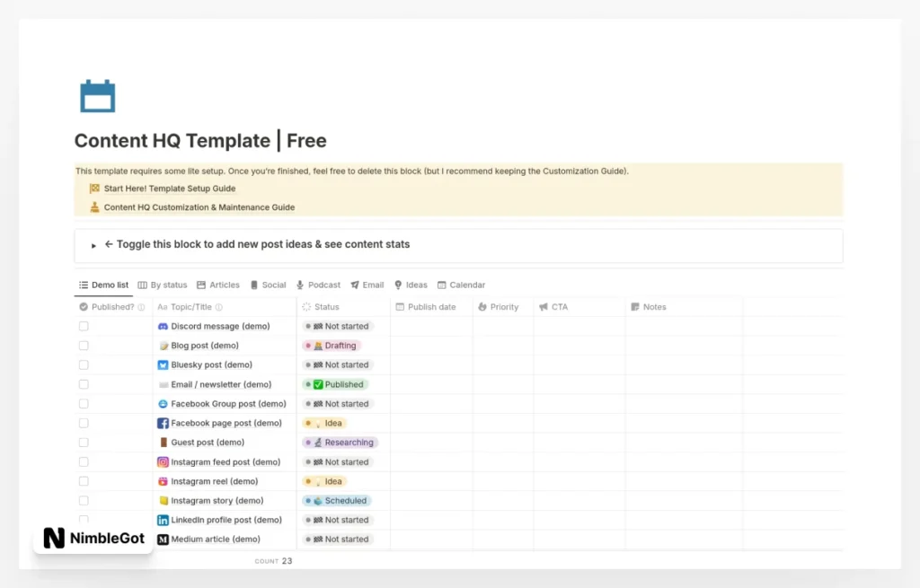920x588 pixels.
Task: Switch to the Ideas view tab
Action: [411, 285]
